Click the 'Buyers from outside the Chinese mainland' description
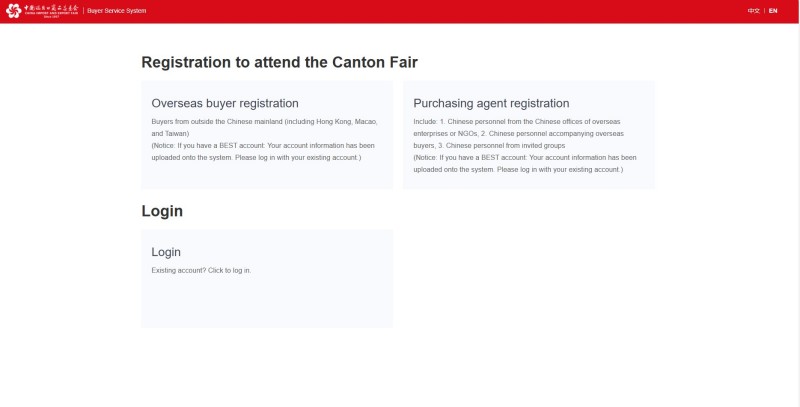The width and height of the screenshot is (800, 407). 265,128
